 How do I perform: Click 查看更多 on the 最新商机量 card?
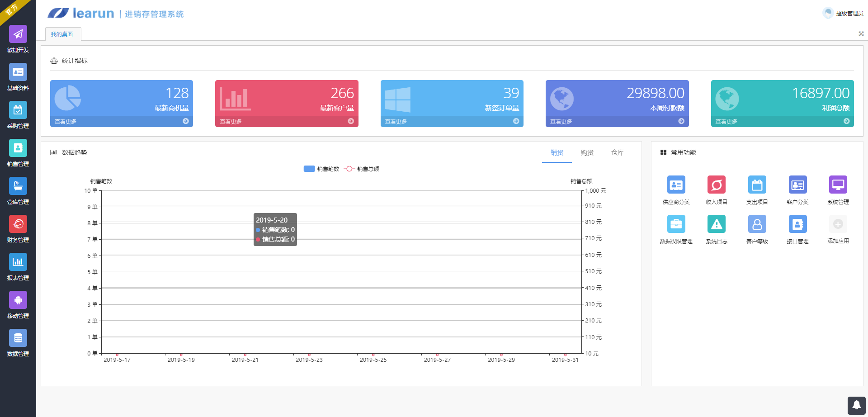point(66,122)
